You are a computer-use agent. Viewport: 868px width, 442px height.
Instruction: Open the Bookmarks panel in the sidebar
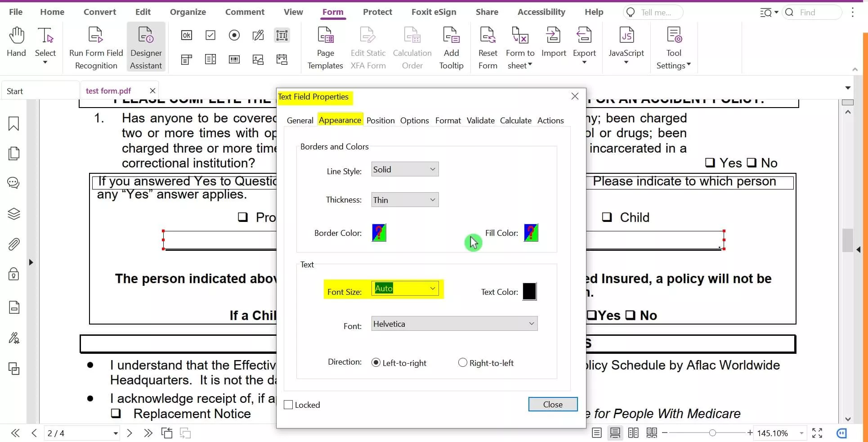[x=14, y=124]
